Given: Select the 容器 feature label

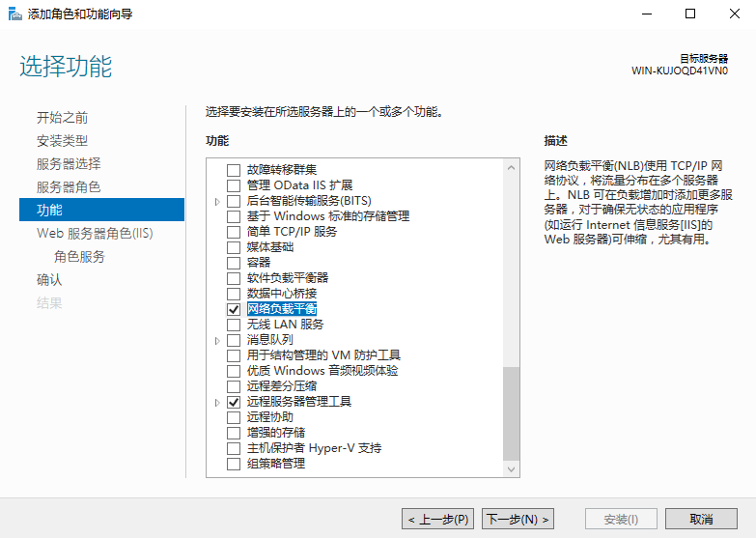Looking at the screenshot, I should 259,263.
